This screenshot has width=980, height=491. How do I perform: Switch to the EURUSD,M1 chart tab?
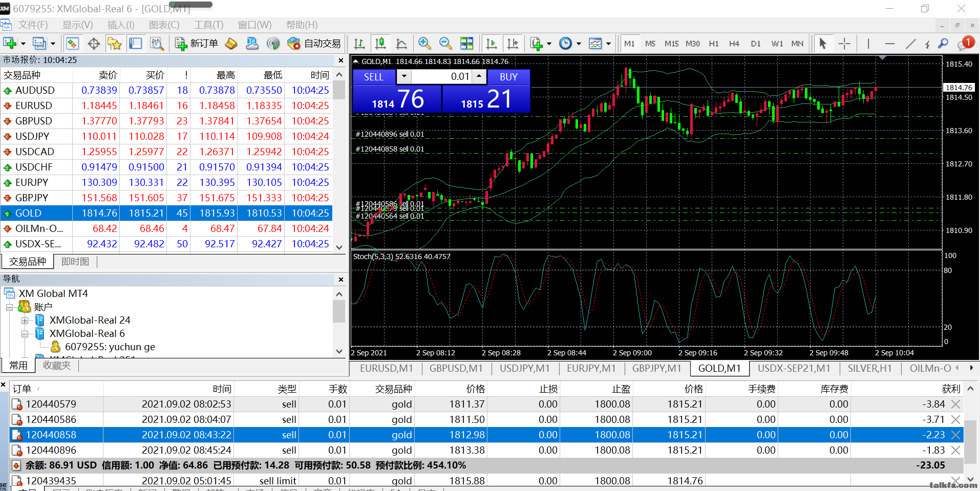(387, 368)
